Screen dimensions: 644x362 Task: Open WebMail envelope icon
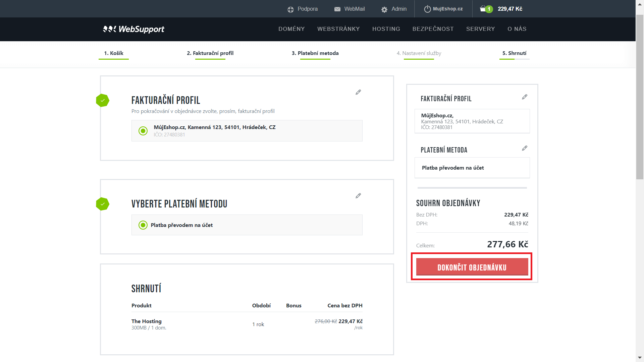click(337, 9)
